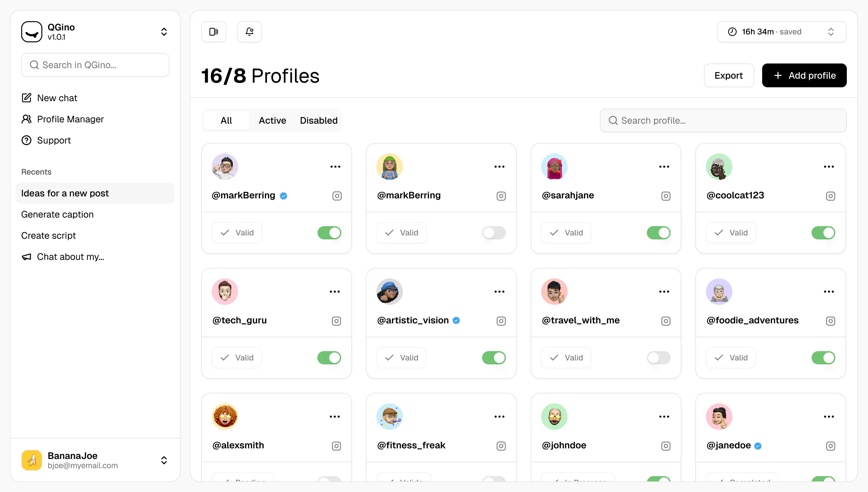Enable the unverified @markBerring profile toggle
This screenshot has height=492, width=868.
[494, 233]
